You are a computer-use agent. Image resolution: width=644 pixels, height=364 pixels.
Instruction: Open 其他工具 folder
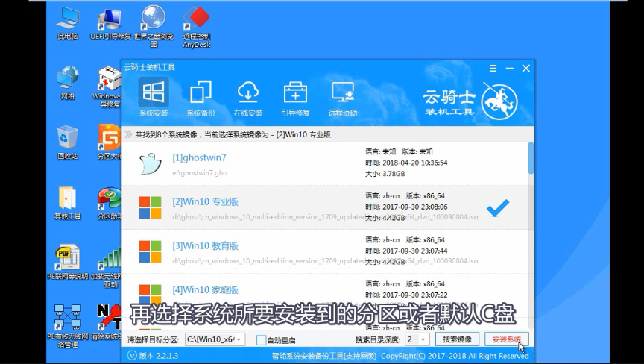coord(68,203)
